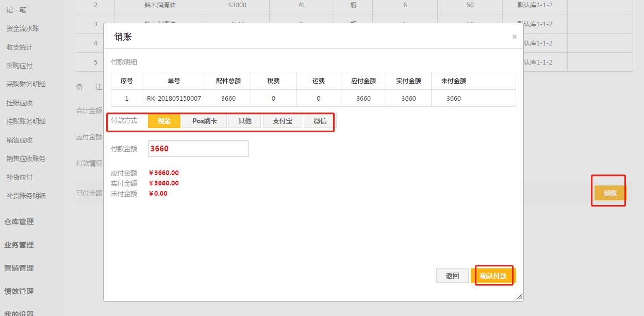Image resolution: width=644 pixels, height=316 pixels.
Task: Click the 返回 button
Action: coord(452,276)
